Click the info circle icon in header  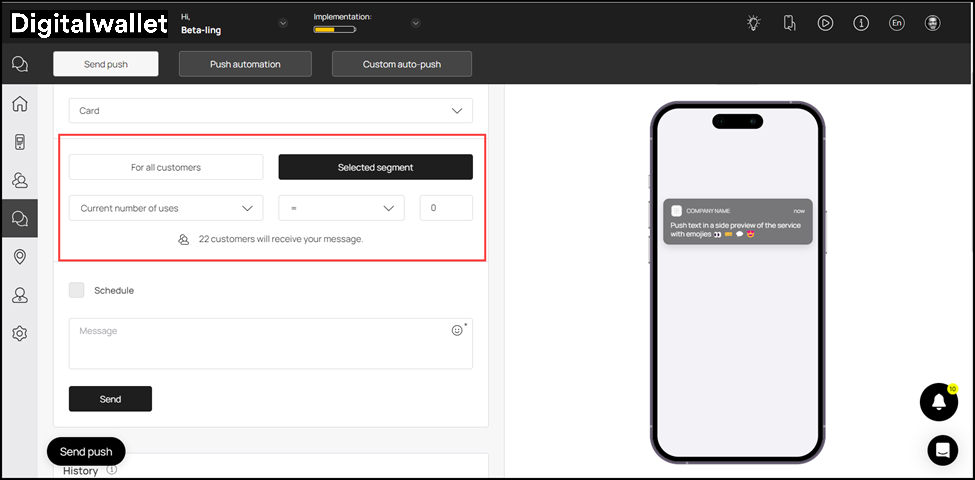[860, 23]
